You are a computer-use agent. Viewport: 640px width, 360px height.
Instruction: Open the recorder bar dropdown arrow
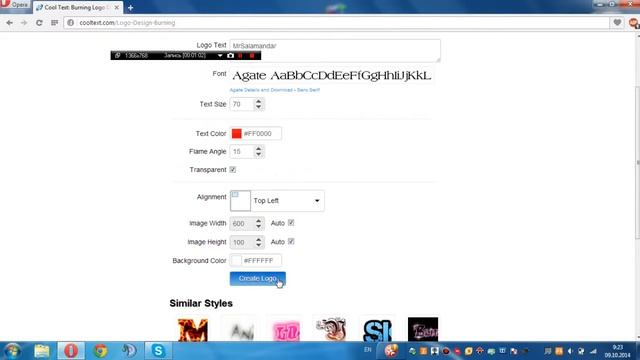coord(220,56)
